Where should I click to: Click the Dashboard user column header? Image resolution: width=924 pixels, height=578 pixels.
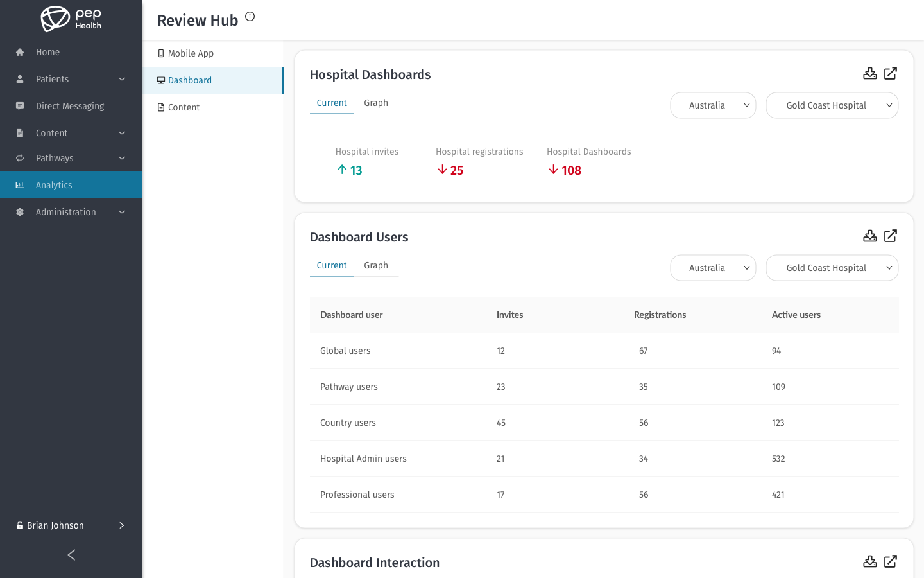click(352, 315)
